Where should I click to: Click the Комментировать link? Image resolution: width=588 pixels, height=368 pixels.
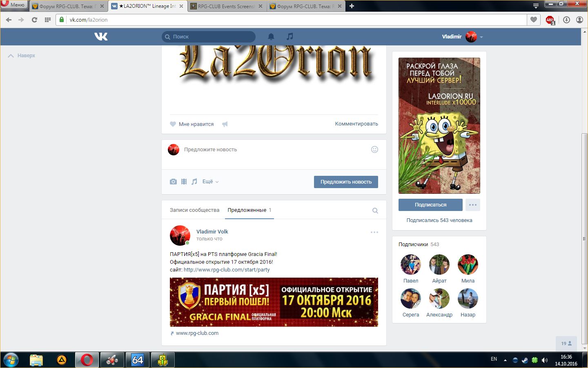356,124
